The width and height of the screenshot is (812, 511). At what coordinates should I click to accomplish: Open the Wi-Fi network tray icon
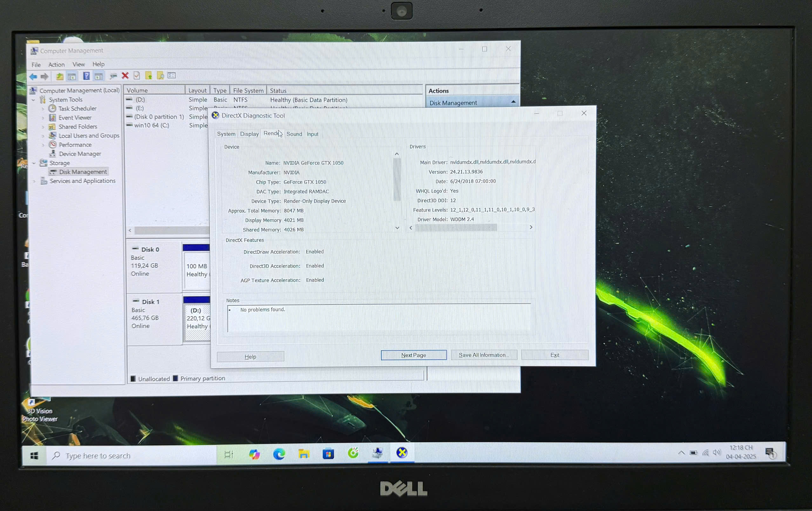706,453
